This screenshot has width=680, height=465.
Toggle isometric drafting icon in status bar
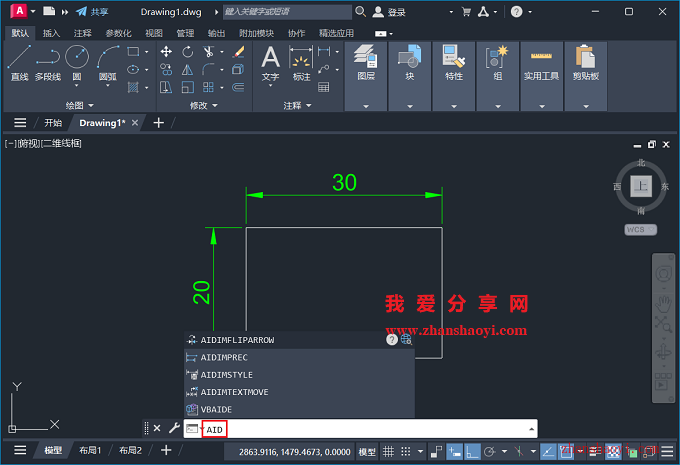pyautogui.click(x=519, y=452)
